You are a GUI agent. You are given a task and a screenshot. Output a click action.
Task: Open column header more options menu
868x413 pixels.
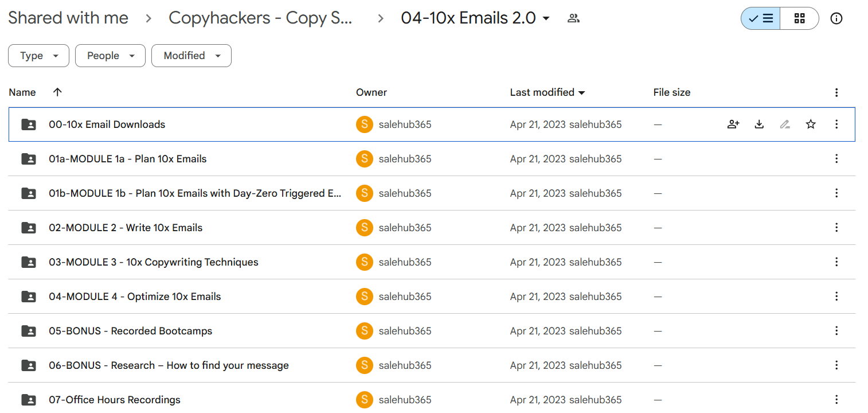836,92
